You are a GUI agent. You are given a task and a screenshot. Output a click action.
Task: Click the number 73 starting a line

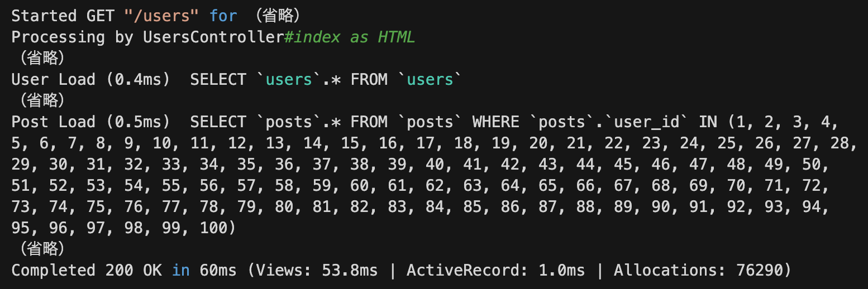[21, 206]
